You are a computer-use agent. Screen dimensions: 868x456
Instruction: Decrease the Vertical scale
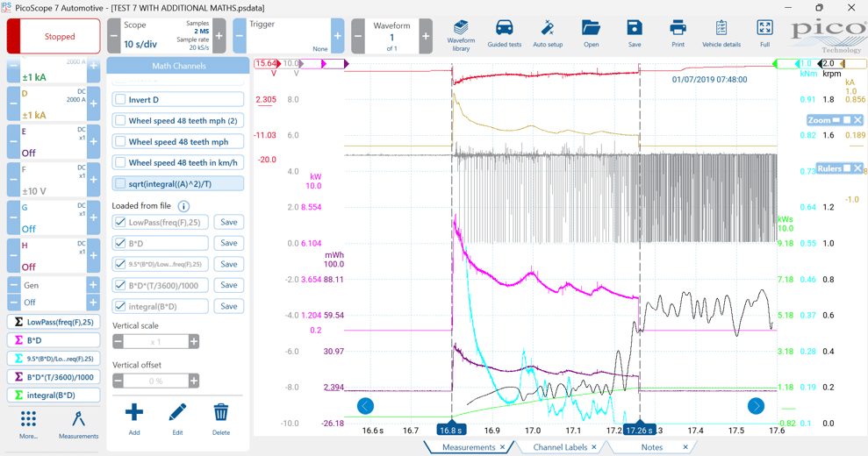pos(118,341)
